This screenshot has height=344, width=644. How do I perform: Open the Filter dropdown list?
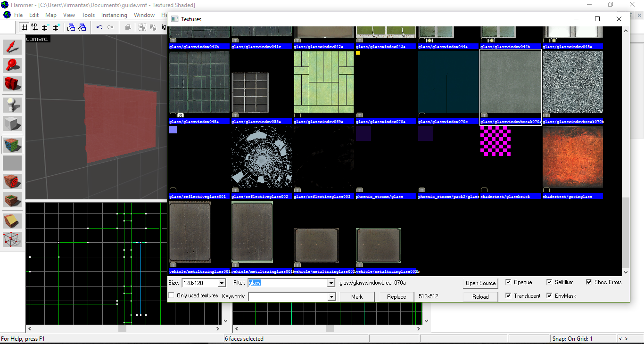tap(331, 283)
